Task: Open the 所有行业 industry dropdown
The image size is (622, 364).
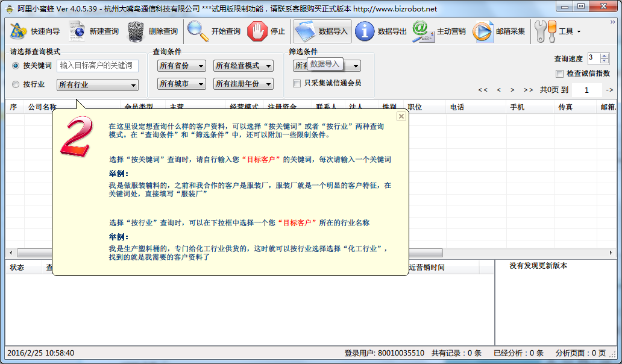Action: click(98, 85)
